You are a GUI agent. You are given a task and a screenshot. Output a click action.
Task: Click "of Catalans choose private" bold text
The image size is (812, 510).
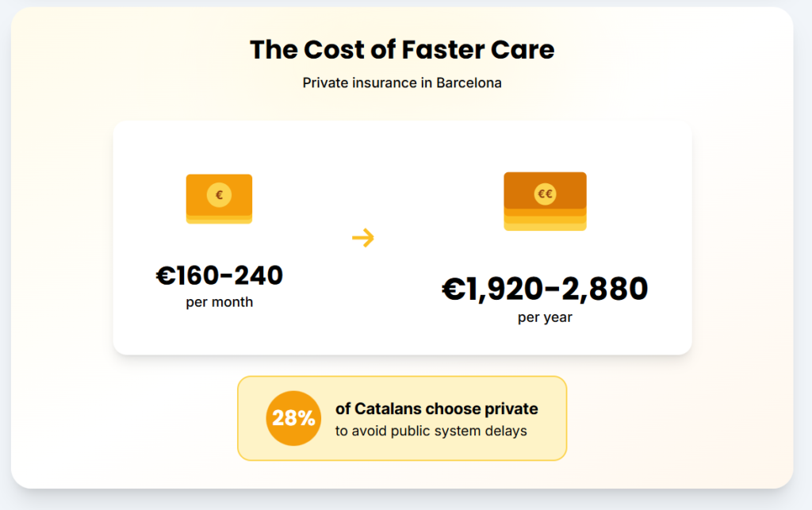437,409
